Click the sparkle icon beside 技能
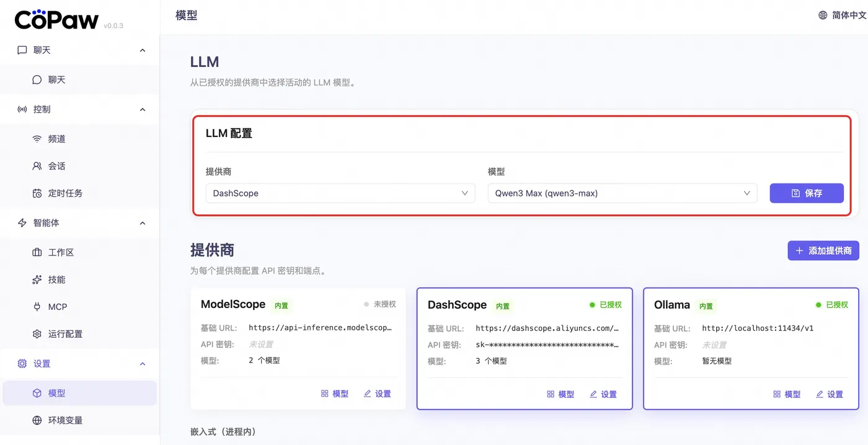The image size is (868, 445). (37, 280)
